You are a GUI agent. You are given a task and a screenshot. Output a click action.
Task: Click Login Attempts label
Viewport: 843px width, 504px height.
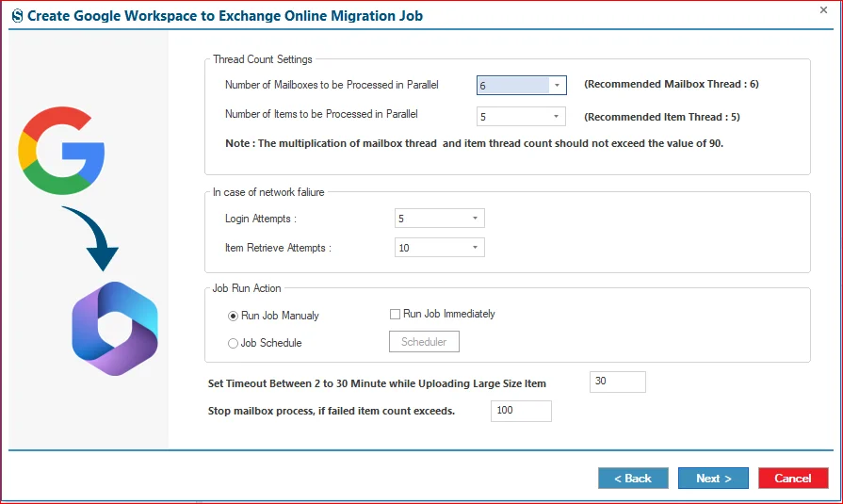261,219
